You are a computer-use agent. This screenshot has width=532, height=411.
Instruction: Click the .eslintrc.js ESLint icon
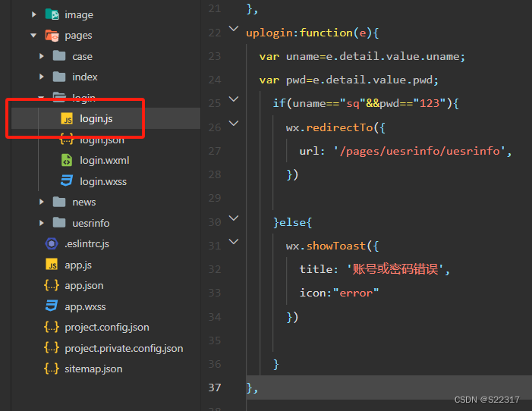coord(52,243)
